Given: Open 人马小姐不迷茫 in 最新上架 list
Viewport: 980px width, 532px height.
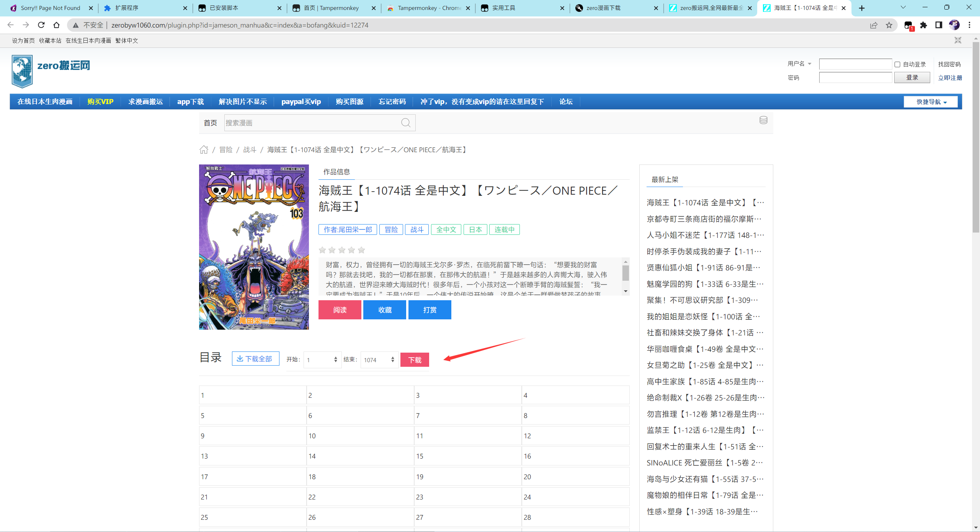Looking at the screenshot, I should coord(705,235).
